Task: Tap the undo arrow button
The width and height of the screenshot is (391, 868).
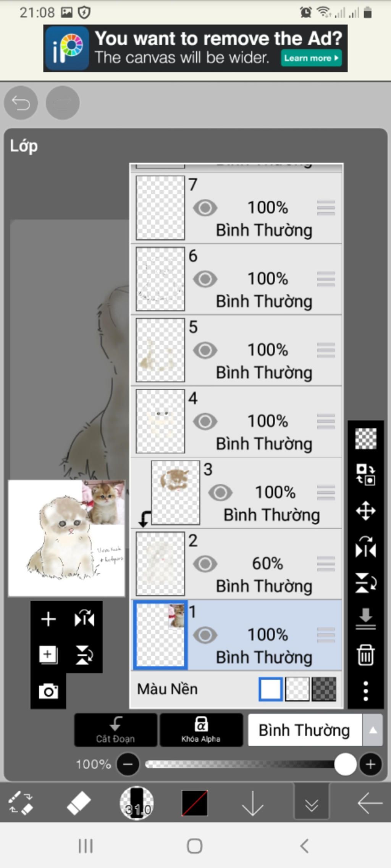Action: pos(21,103)
